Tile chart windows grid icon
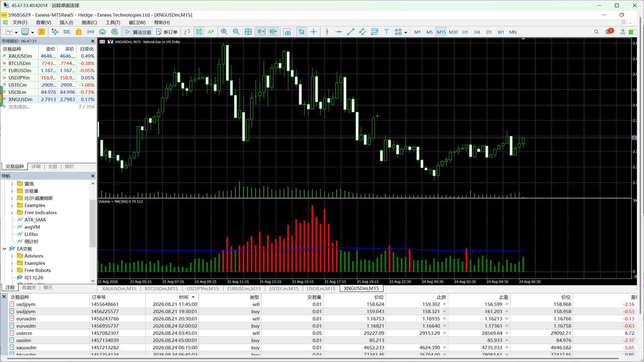 [x=248, y=32]
